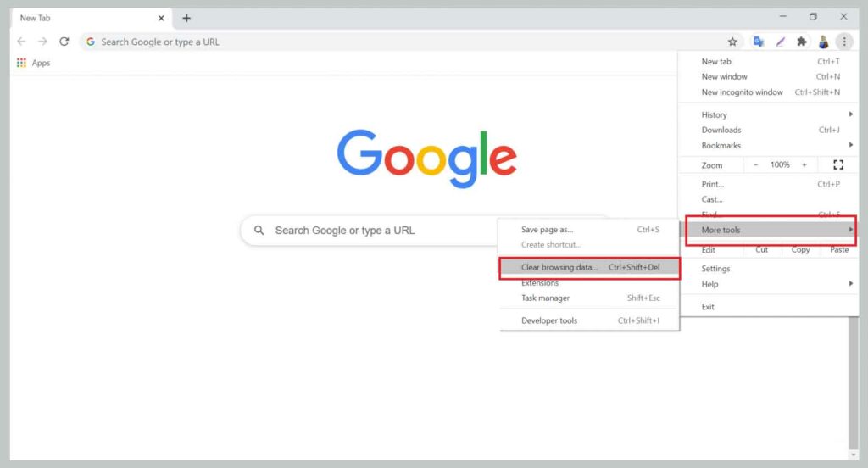Screen dimensions: 868x468
Task: Restore down the Chrome window
Action: (813, 17)
